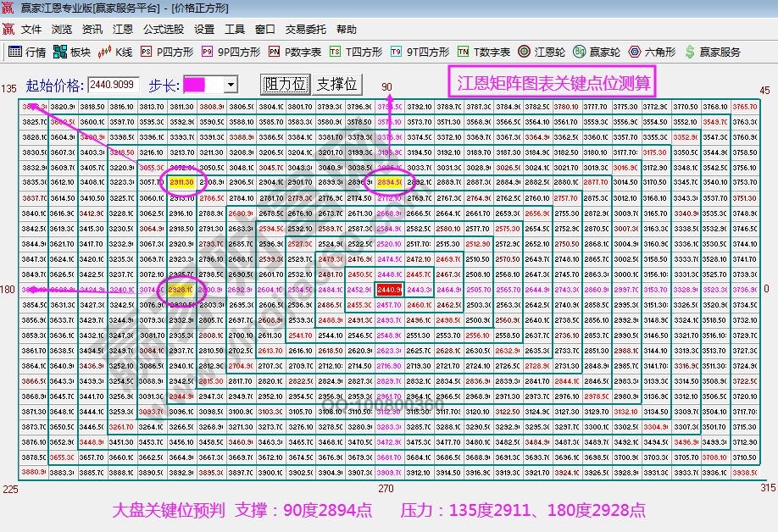
Task: Activate the 支撑位 support button
Action: [335, 84]
